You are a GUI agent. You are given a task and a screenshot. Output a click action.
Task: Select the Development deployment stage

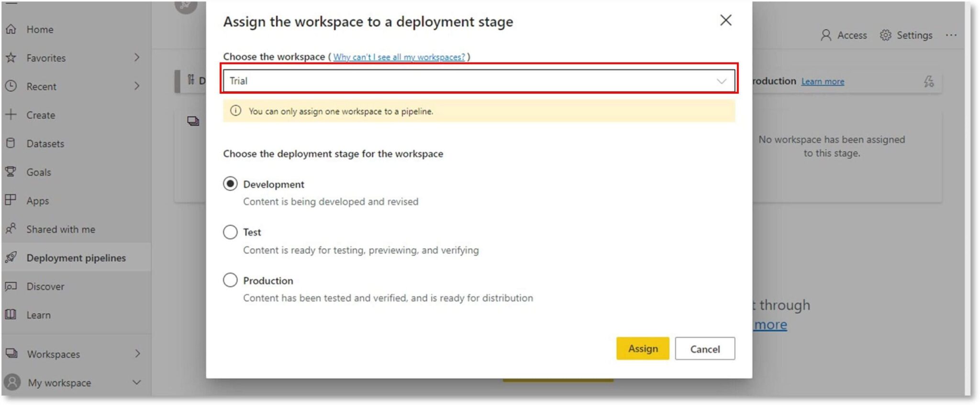click(x=230, y=184)
